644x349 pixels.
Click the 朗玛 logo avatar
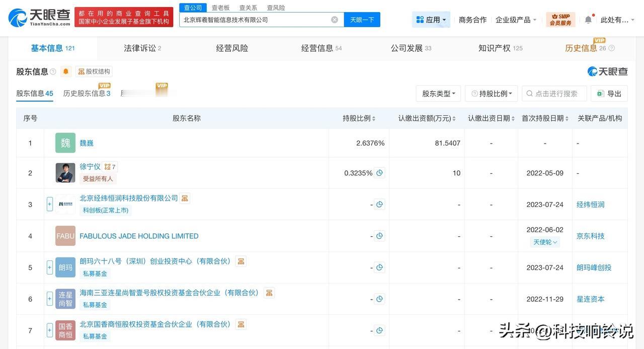(65, 267)
